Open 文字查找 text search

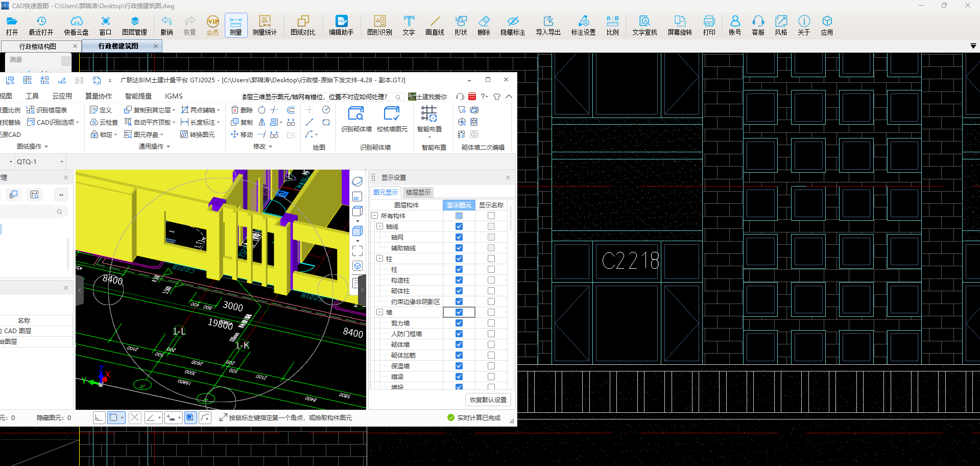tap(644, 25)
